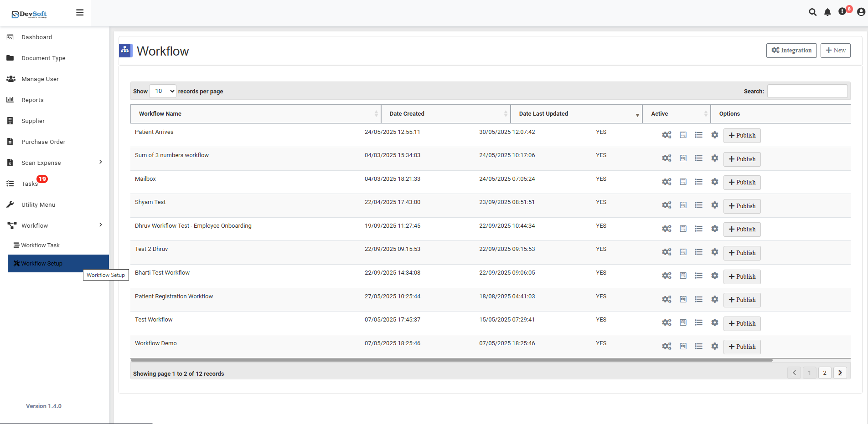Type in the Search field
Image resolution: width=868 pixels, height=424 pixels.
807,91
